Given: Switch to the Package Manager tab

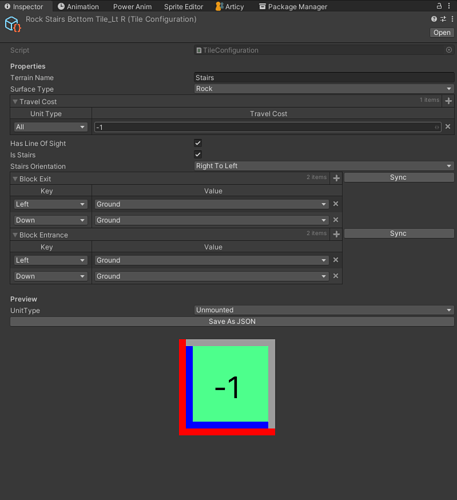Looking at the screenshot, I should coord(293,7).
